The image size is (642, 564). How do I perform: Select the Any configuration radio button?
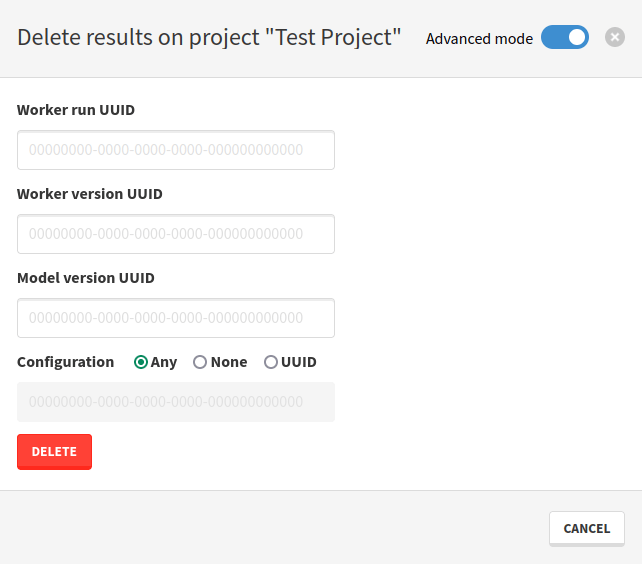[141, 362]
